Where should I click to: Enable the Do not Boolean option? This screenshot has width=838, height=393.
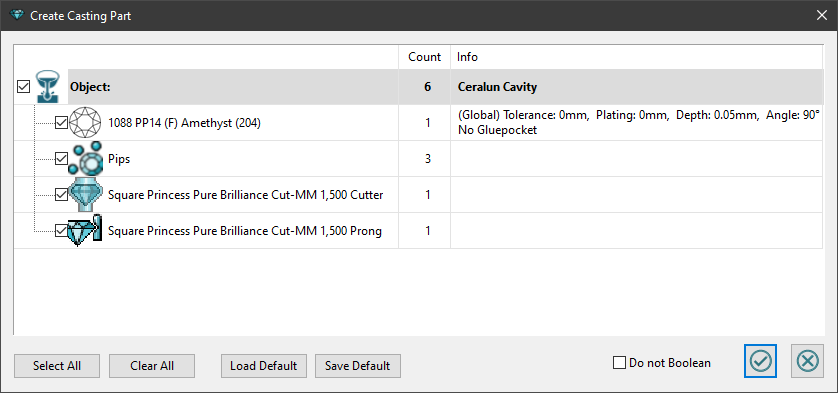click(619, 363)
